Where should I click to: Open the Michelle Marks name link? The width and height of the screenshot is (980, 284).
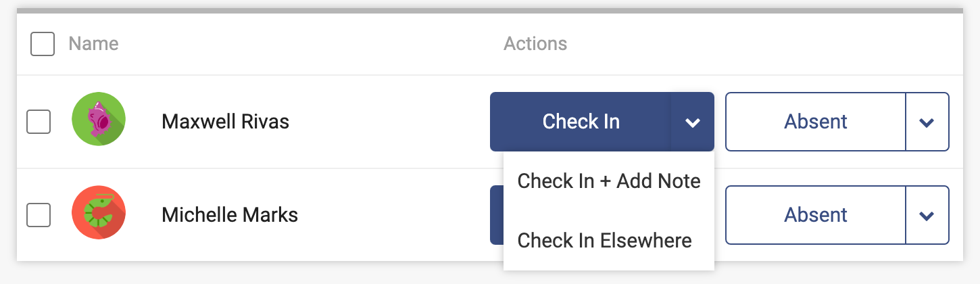tap(230, 215)
